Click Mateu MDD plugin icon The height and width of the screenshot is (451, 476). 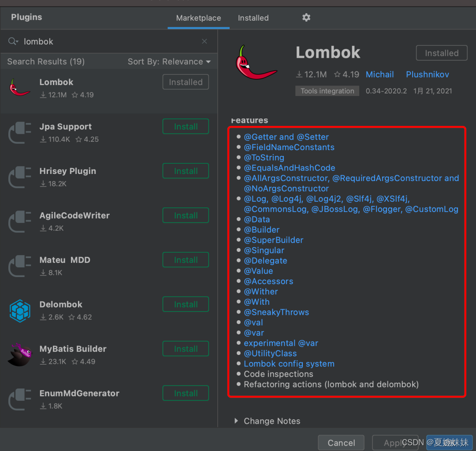[x=20, y=266]
